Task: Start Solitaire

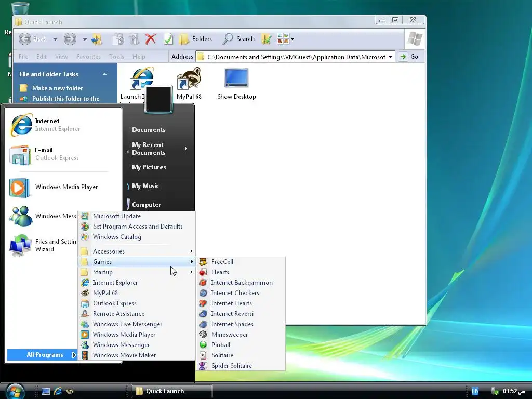Action: (241, 355)
